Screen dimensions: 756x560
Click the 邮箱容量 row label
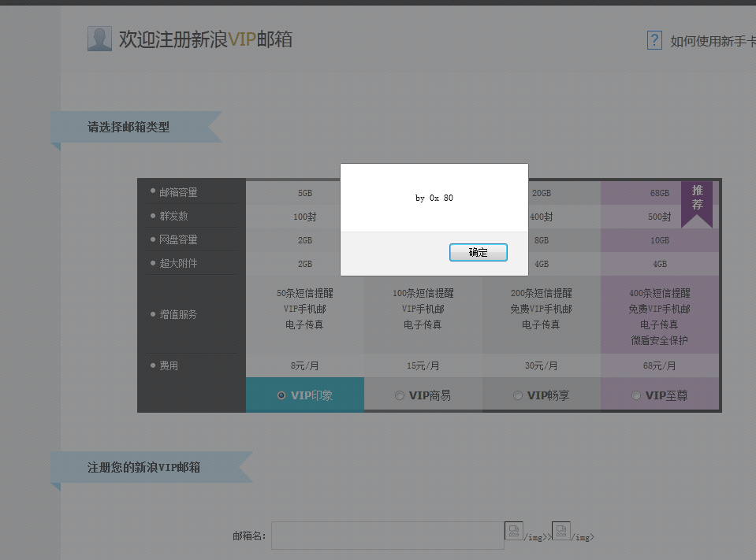click(178, 192)
